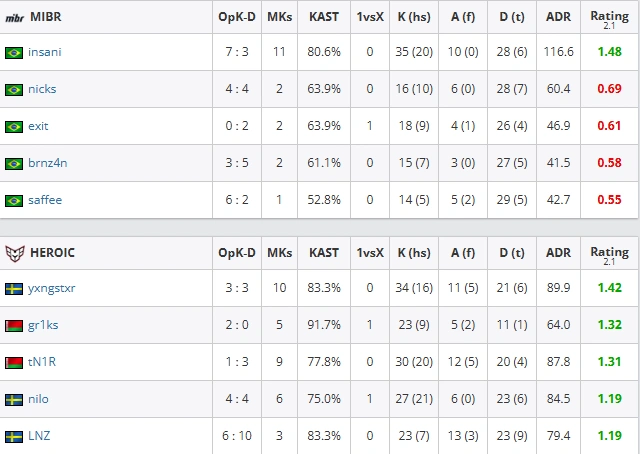Click insani's 1.48 rating value

(609, 52)
